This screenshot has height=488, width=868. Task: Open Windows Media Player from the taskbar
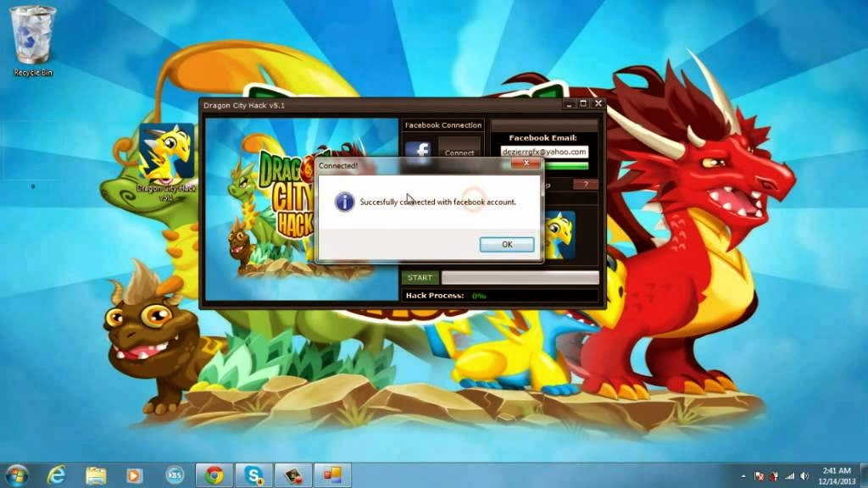[x=134, y=476]
